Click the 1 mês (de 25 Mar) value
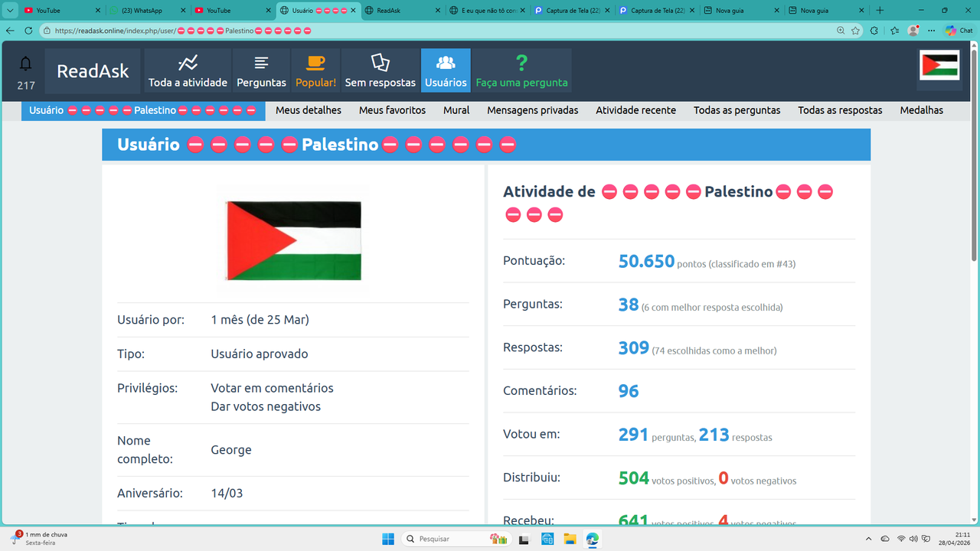This screenshot has height=551, width=980. click(260, 320)
